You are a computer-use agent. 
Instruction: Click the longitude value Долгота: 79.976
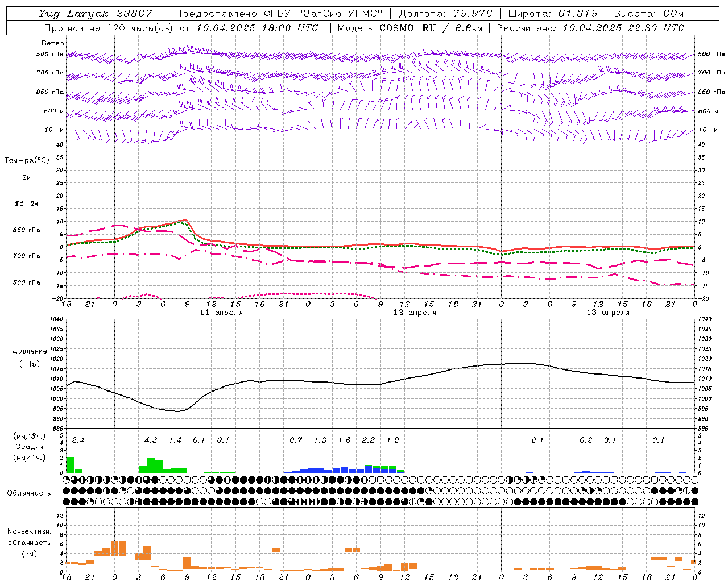pos(446,14)
